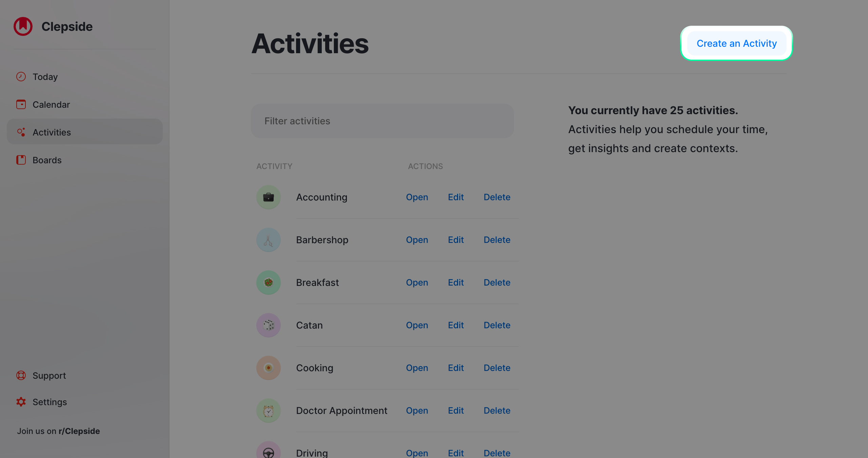Viewport: 868px width, 458px height.
Task: Click the Boards icon in sidebar
Action: 21,160
